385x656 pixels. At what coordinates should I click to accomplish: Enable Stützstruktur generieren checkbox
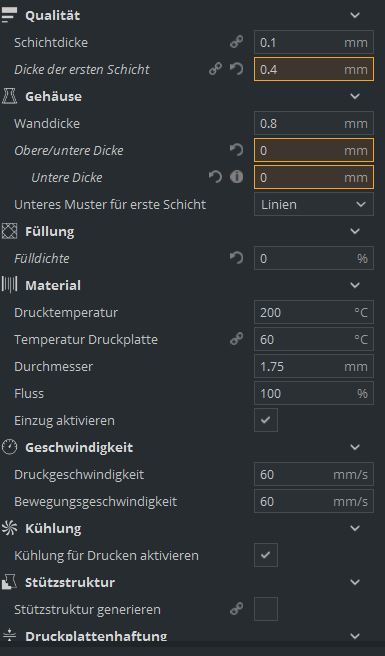click(266, 609)
